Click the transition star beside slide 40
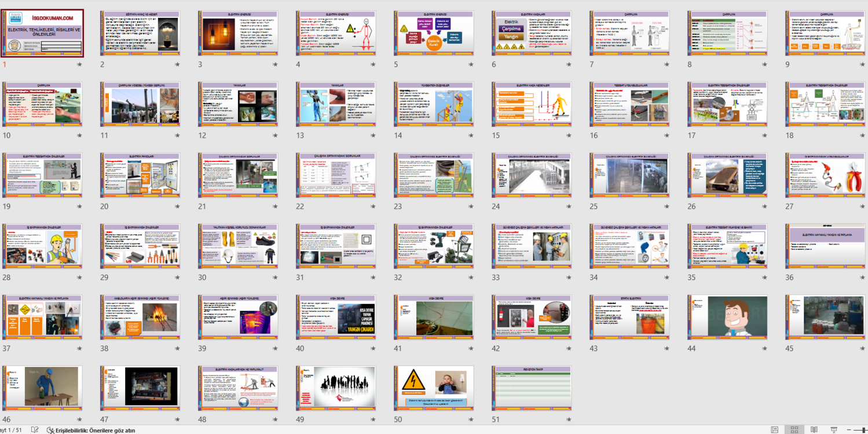 click(373, 348)
